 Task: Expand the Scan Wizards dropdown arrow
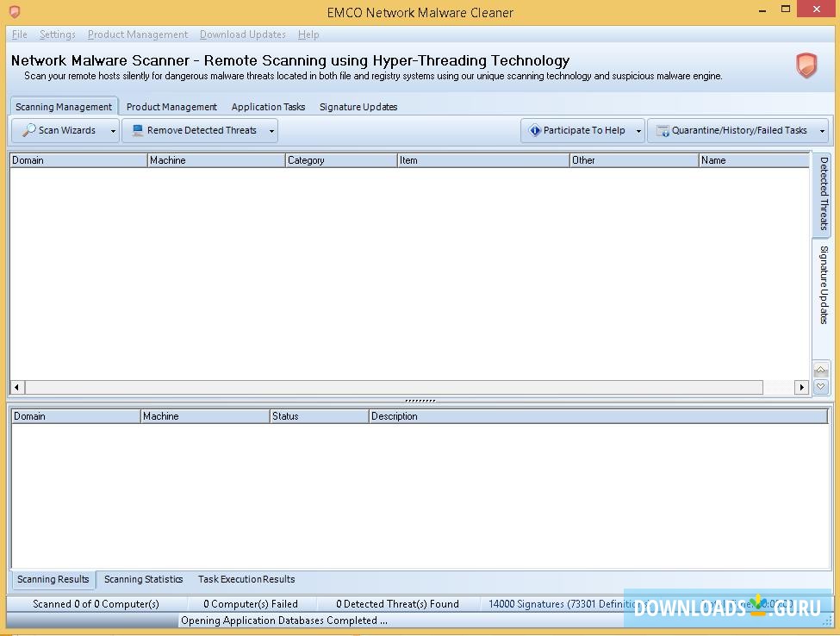pyautogui.click(x=113, y=130)
